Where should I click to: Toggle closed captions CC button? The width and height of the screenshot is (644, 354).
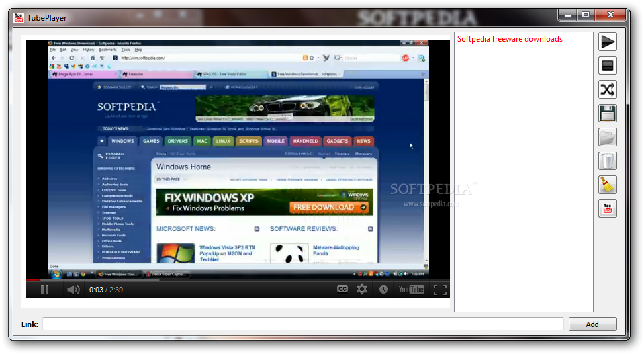(342, 290)
